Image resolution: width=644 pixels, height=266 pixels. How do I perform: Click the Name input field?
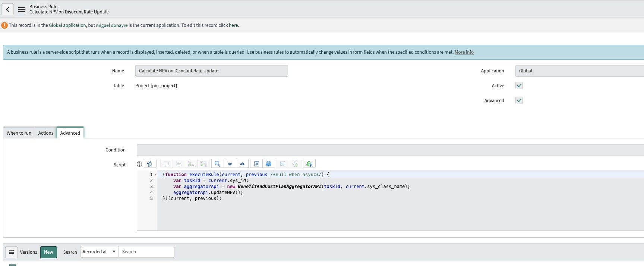tap(212, 71)
